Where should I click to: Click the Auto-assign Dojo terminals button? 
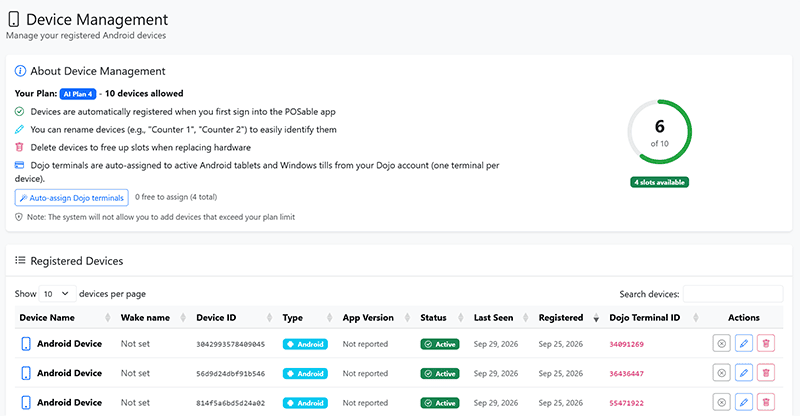(x=71, y=198)
